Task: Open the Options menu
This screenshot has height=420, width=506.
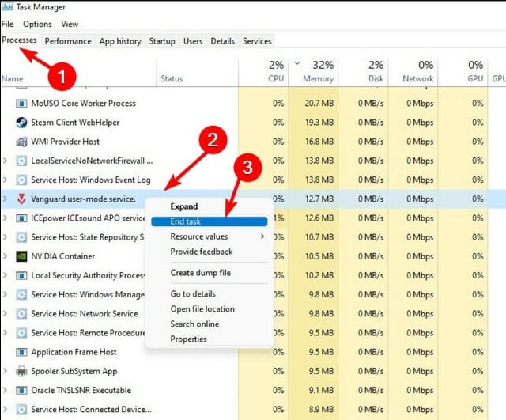Action: click(x=37, y=25)
